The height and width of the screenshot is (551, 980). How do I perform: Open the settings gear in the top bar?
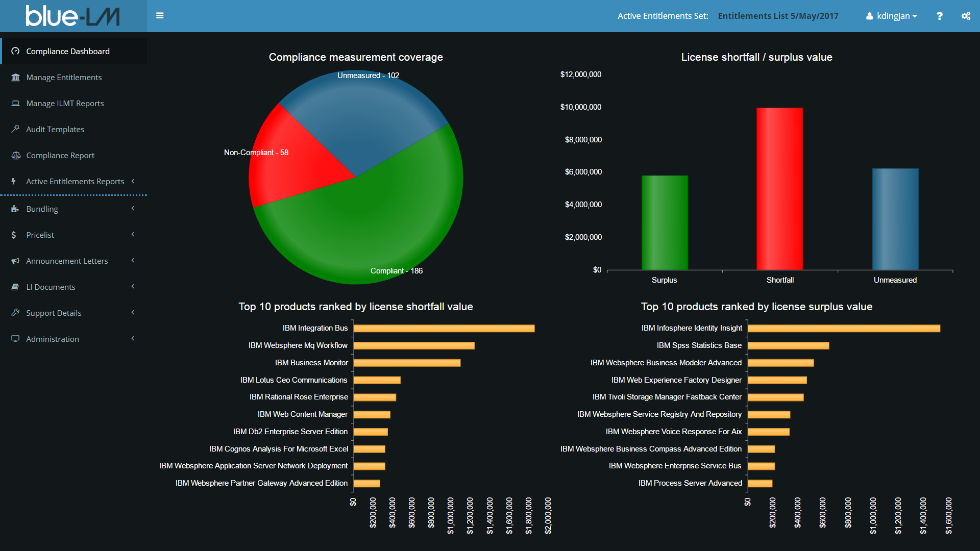tap(966, 16)
